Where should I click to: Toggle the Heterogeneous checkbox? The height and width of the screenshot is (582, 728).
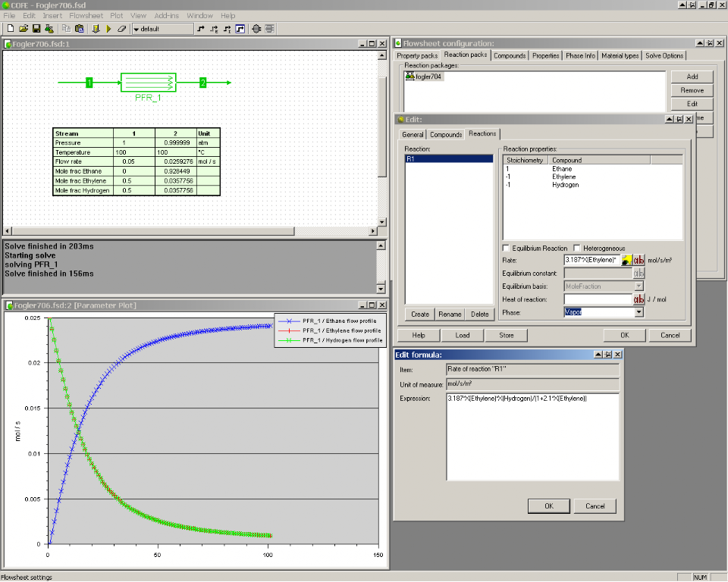pyautogui.click(x=576, y=248)
